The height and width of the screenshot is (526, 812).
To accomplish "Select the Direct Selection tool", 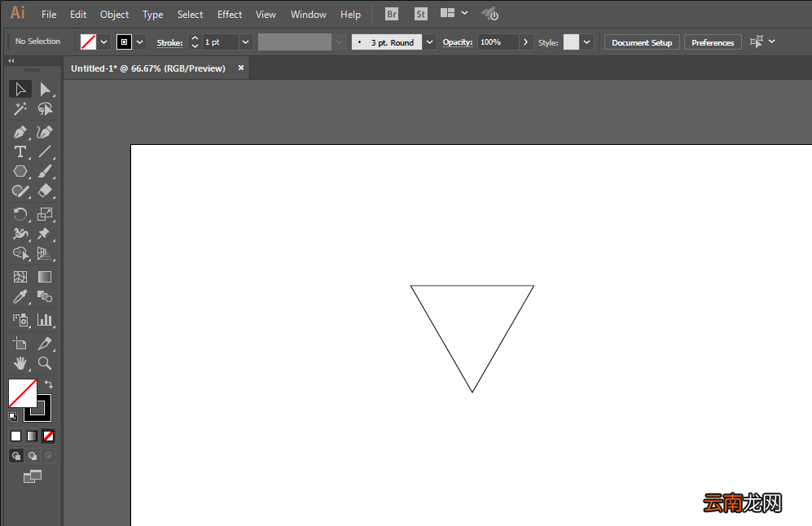I will pos(45,89).
